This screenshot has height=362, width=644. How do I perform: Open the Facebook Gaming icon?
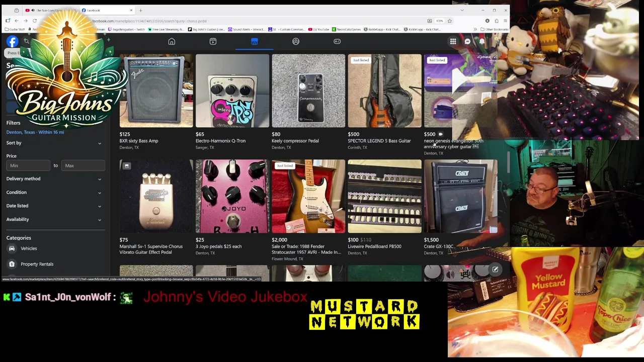point(337,42)
